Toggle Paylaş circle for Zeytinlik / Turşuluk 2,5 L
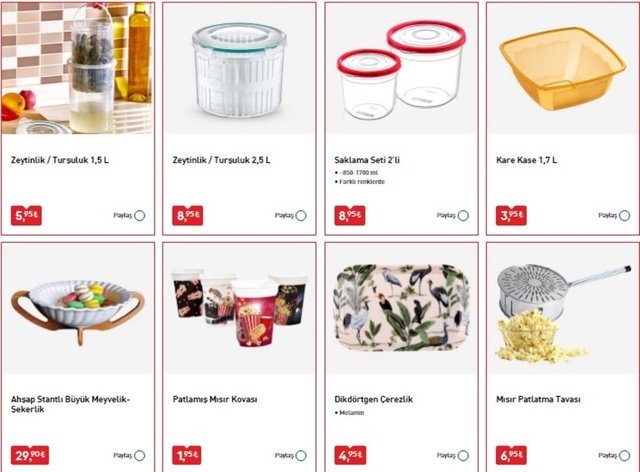 (x=301, y=215)
